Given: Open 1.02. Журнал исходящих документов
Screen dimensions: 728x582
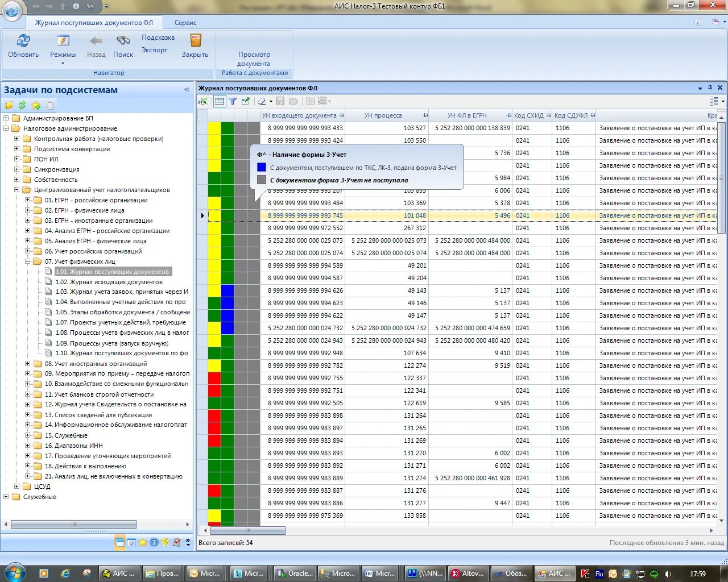Looking at the screenshot, I should 109,282.
